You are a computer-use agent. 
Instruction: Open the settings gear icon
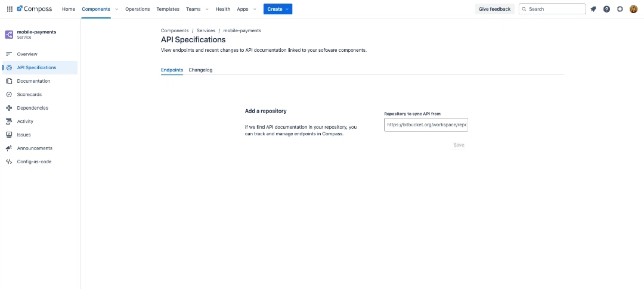click(x=620, y=9)
